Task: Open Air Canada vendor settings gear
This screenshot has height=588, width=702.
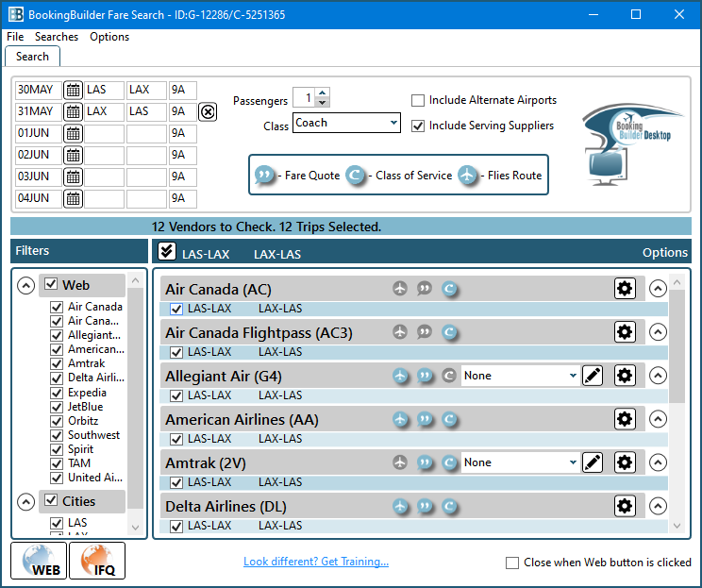Action: tap(625, 289)
